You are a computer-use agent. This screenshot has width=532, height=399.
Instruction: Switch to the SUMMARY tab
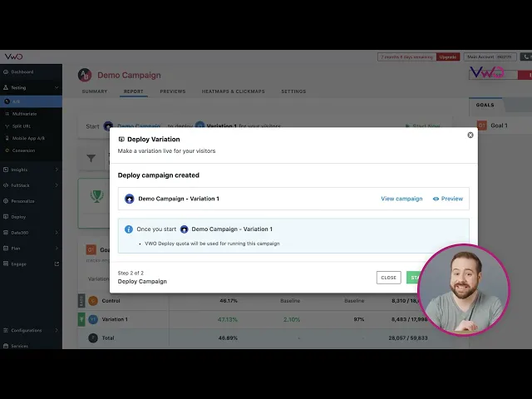click(x=95, y=91)
